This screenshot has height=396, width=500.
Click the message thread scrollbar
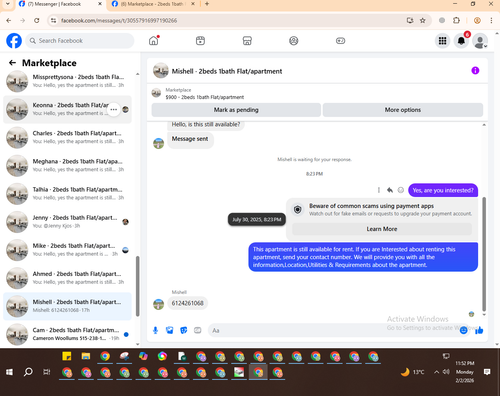pyautogui.click(x=484, y=254)
